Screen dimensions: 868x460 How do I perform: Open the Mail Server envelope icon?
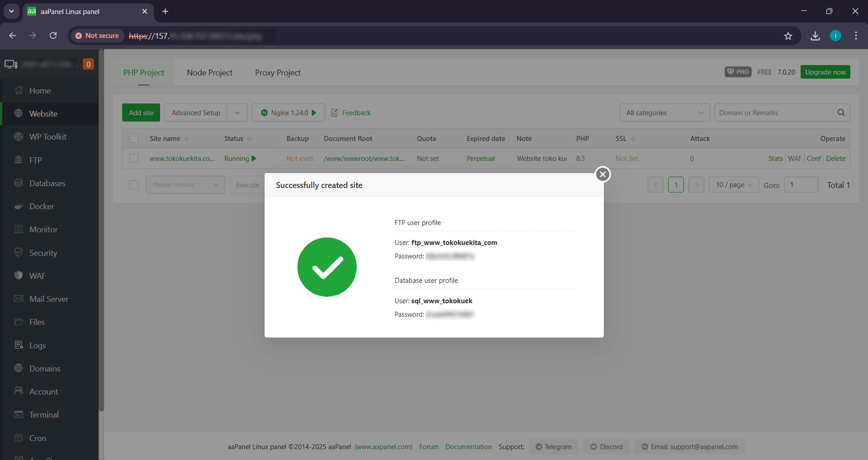pos(19,299)
